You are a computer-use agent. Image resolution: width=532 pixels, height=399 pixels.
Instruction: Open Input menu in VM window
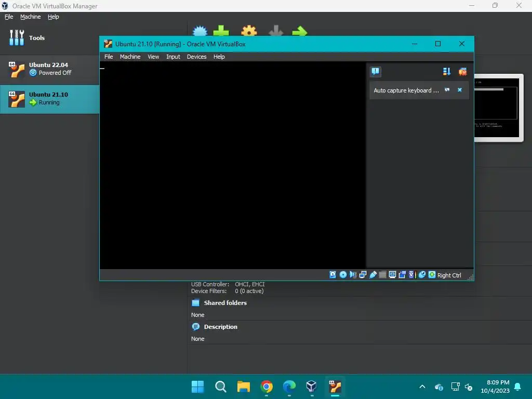(x=173, y=57)
